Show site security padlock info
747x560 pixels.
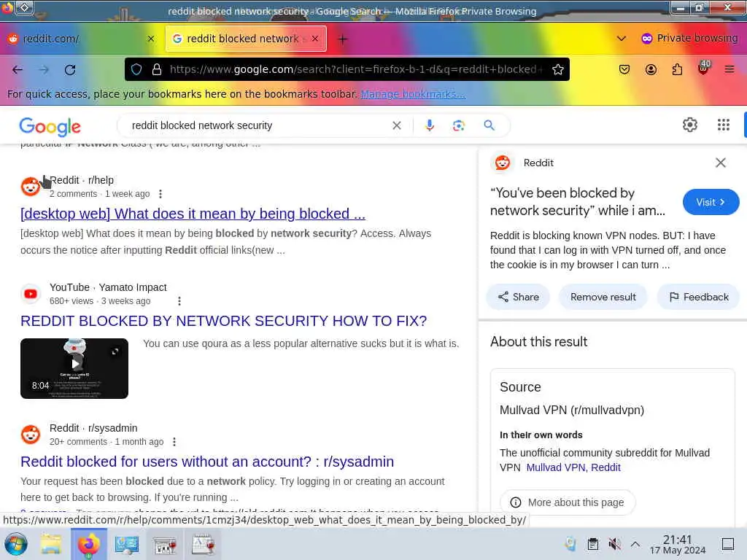coord(157,69)
